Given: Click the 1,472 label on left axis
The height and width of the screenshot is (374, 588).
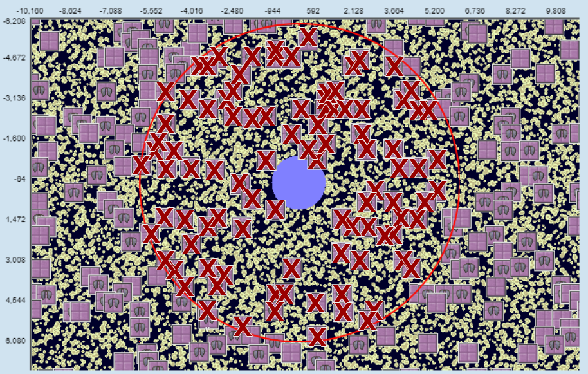Looking at the screenshot, I should [x=14, y=220].
